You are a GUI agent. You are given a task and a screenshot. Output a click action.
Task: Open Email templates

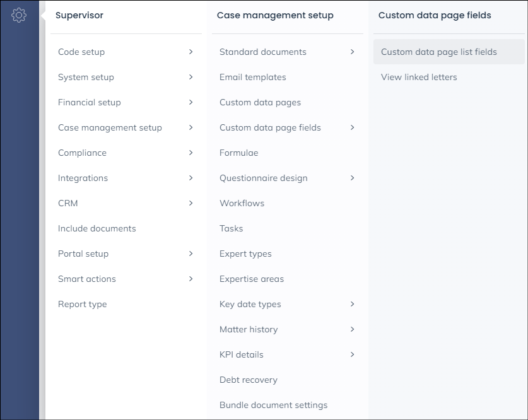pyautogui.click(x=252, y=77)
